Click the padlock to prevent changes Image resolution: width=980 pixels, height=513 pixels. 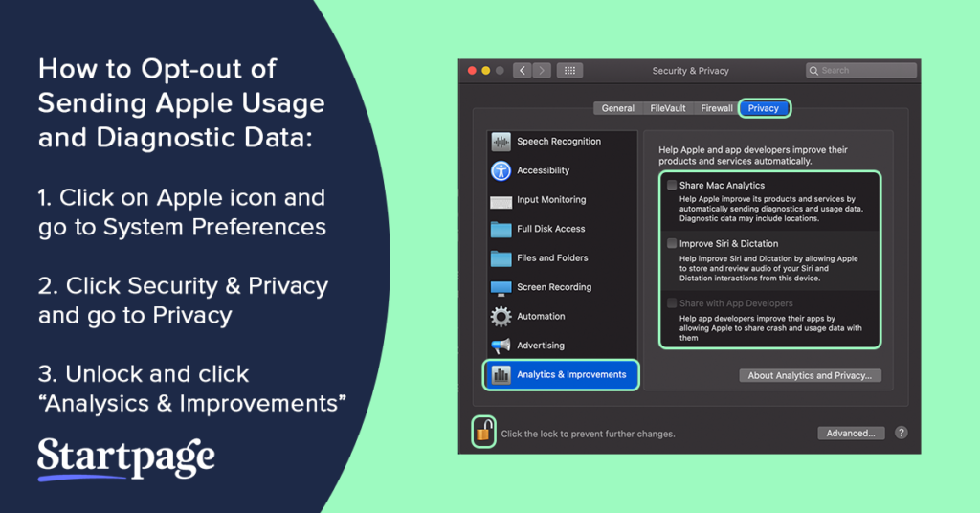tap(483, 432)
